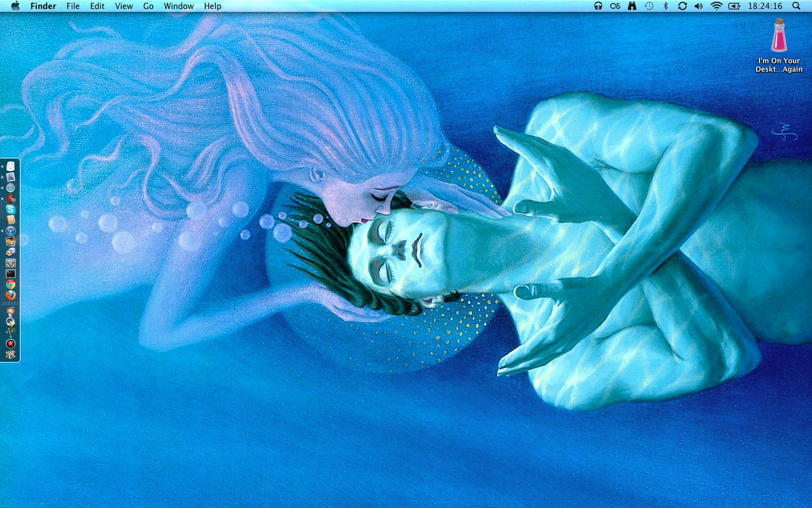Viewport: 812px width, 508px height.
Task: Open the Apple menu
Action: pyautogui.click(x=15, y=6)
